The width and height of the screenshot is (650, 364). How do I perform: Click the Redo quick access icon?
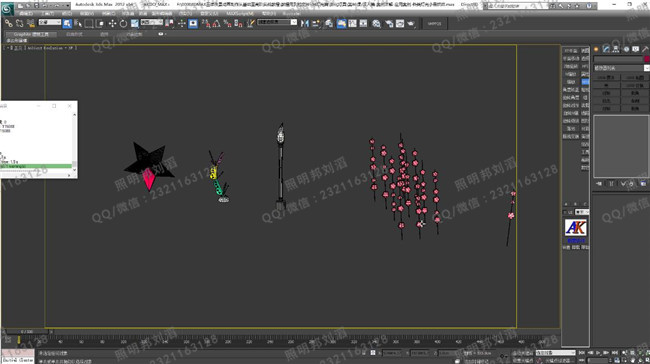click(x=57, y=5)
